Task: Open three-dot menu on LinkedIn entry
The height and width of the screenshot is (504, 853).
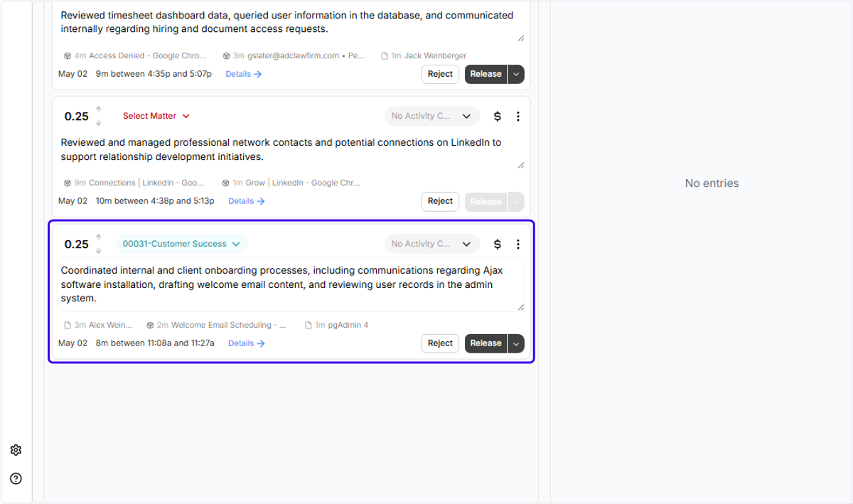Action: tap(518, 116)
